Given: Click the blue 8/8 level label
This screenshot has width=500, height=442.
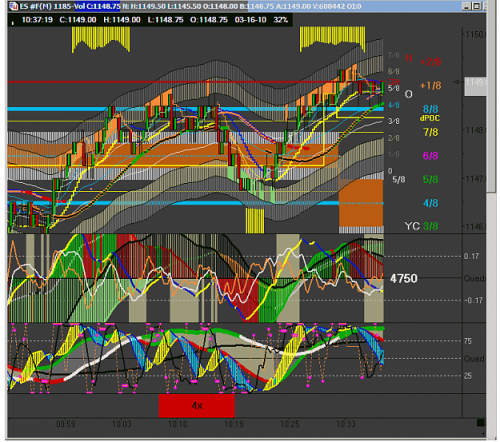Looking at the screenshot, I should [430, 109].
